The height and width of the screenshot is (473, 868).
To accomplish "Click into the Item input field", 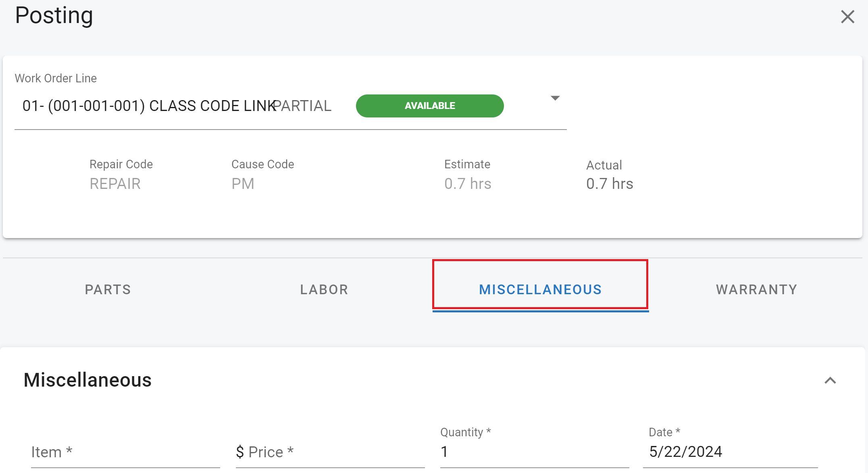I will coord(125,452).
